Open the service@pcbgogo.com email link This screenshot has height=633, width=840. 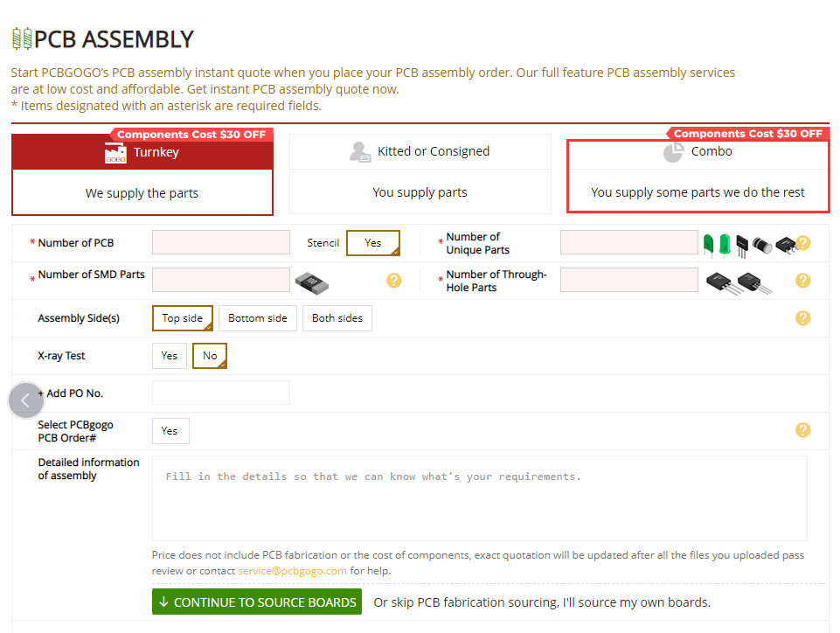[x=292, y=571]
